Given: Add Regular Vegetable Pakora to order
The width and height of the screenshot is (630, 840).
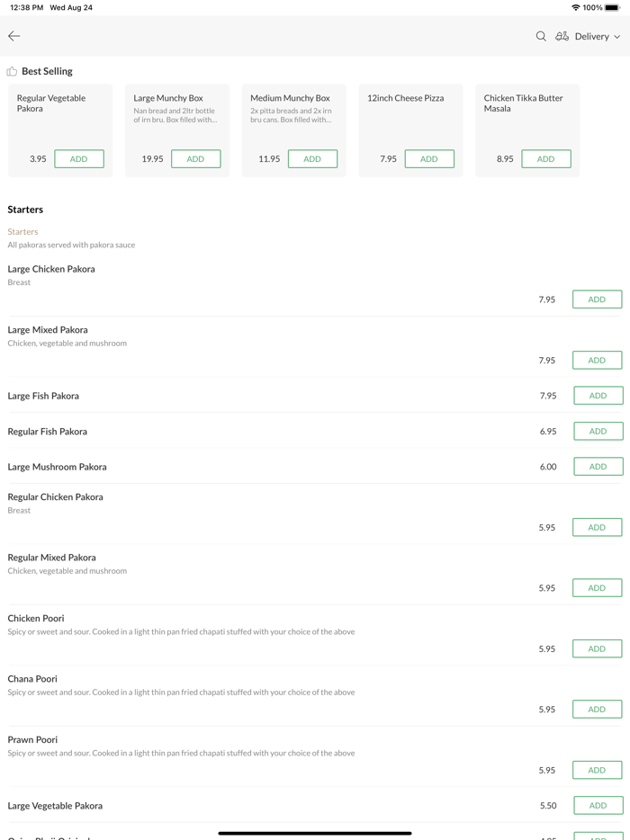Looking at the screenshot, I should [79, 159].
